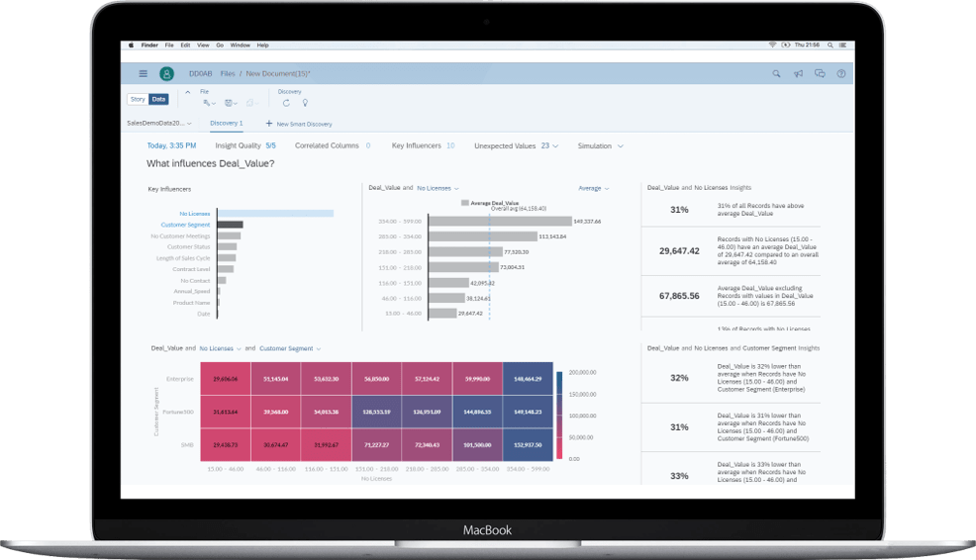Screen dimensions: 976x560
Task: Open the hamburger navigation menu
Action: [x=143, y=73]
